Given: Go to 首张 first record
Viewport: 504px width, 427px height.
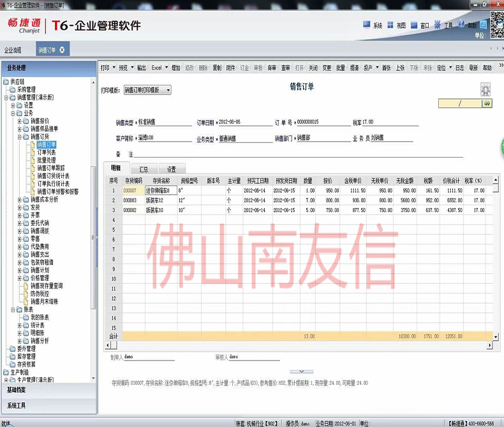Looking at the screenshot, I should (x=387, y=68).
